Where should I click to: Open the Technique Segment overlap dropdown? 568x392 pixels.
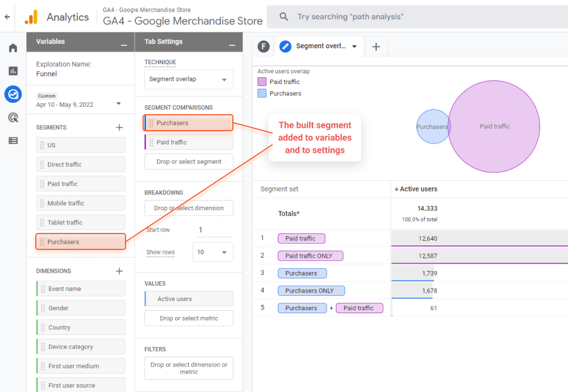point(189,79)
